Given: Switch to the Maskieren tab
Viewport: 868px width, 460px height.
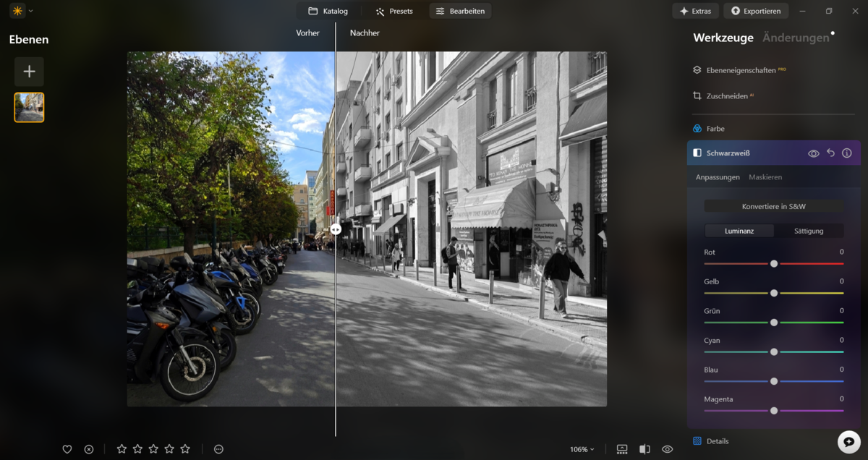Looking at the screenshot, I should pos(766,176).
